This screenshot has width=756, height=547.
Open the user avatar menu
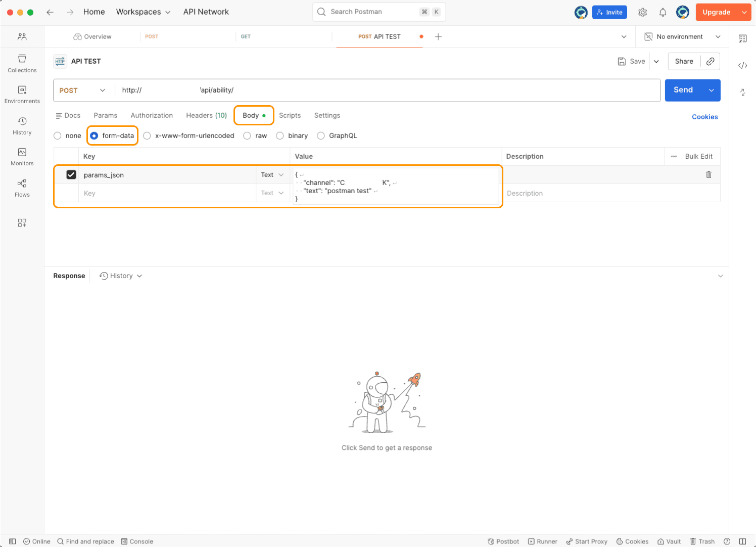click(x=683, y=12)
